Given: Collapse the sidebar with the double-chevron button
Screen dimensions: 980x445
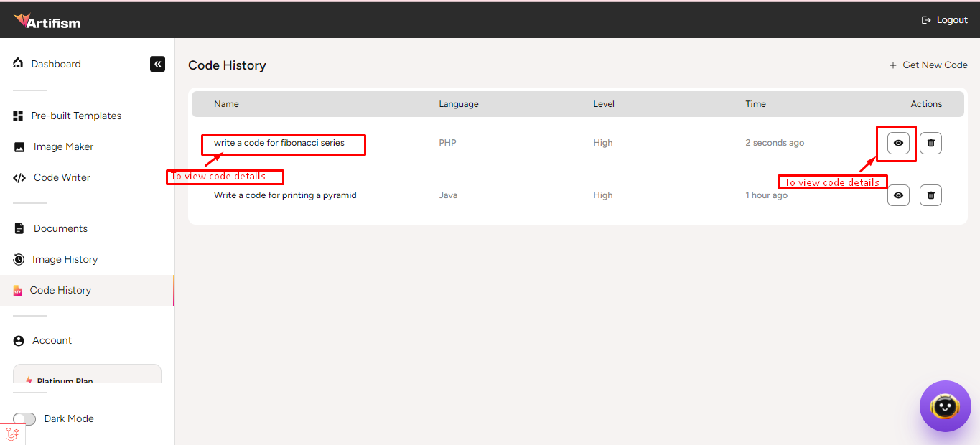Looking at the screenshot, I should click(x=157, y=64).
